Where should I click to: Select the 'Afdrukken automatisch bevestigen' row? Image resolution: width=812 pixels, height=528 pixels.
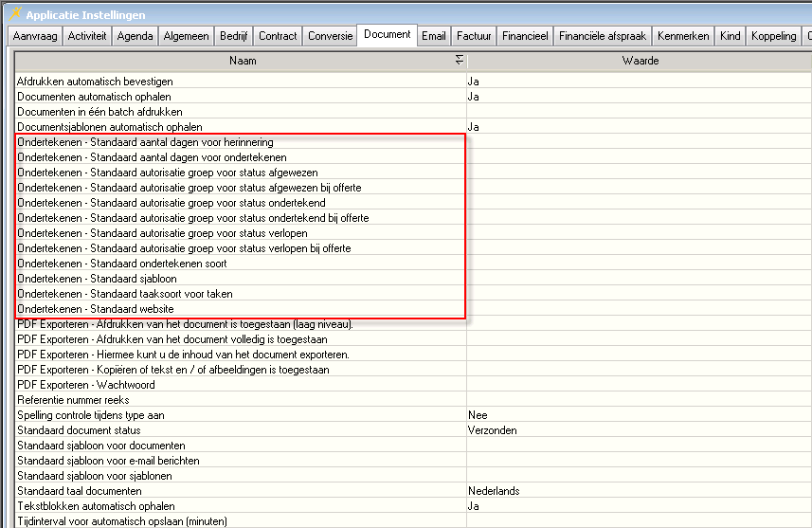pos(95,82)
